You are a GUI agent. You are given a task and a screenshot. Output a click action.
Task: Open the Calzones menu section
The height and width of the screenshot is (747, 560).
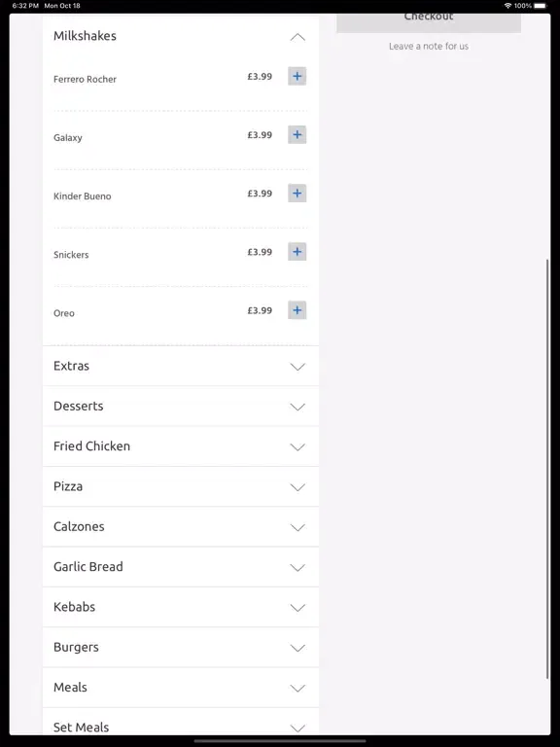pos(181,527)
